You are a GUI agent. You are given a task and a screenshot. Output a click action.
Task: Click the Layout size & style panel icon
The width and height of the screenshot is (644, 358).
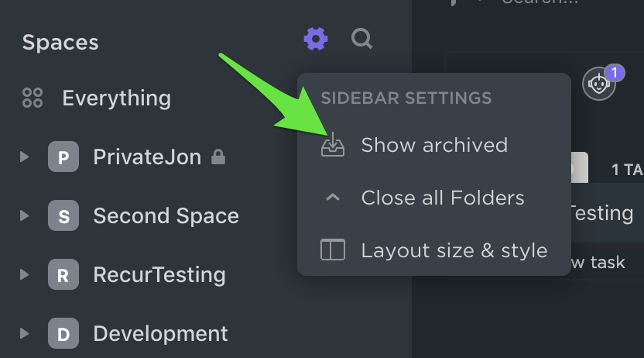click(x=333, y=250)
